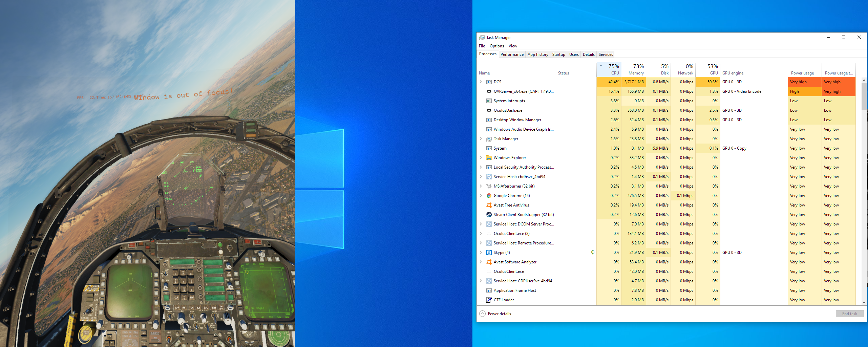Click the Windows Explorer folder icon

[x=489, y=158]
